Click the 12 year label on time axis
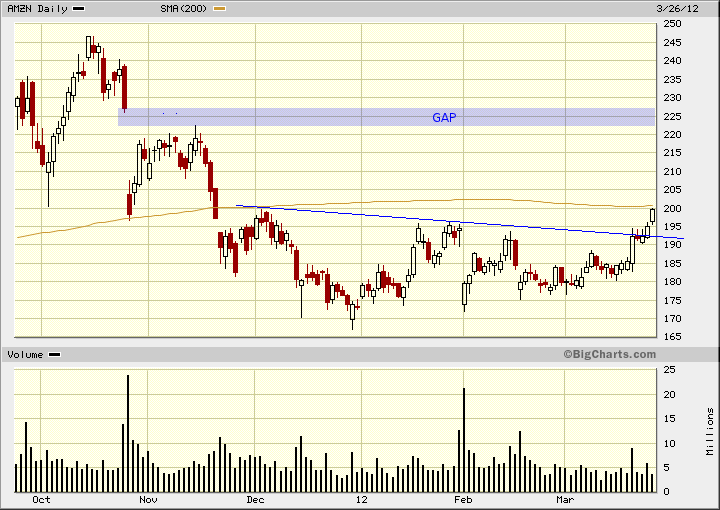 pyautogui.click(x=362, y=500)
